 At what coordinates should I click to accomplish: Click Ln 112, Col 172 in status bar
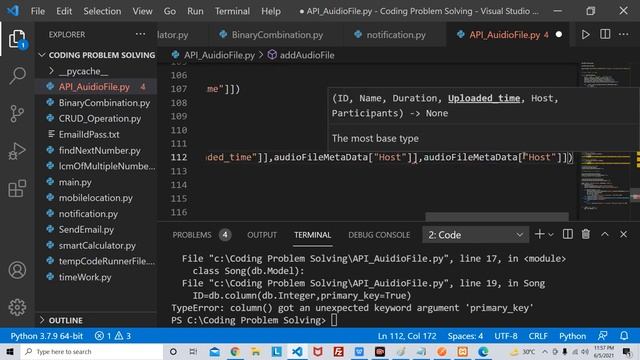(407, 336)
